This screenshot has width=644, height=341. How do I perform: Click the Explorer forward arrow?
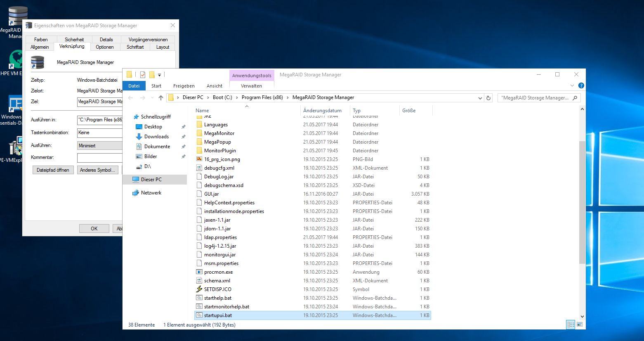point(143,98)
